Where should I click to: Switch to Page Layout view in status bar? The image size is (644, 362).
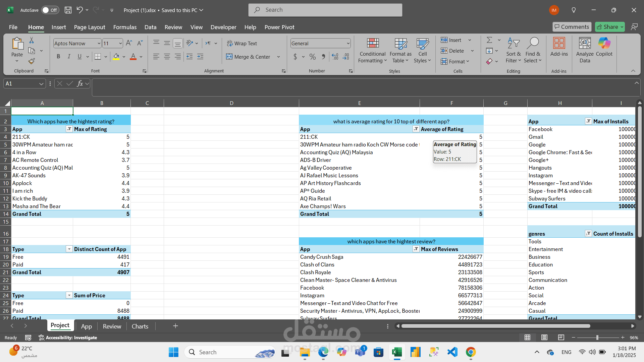(544, 337)
